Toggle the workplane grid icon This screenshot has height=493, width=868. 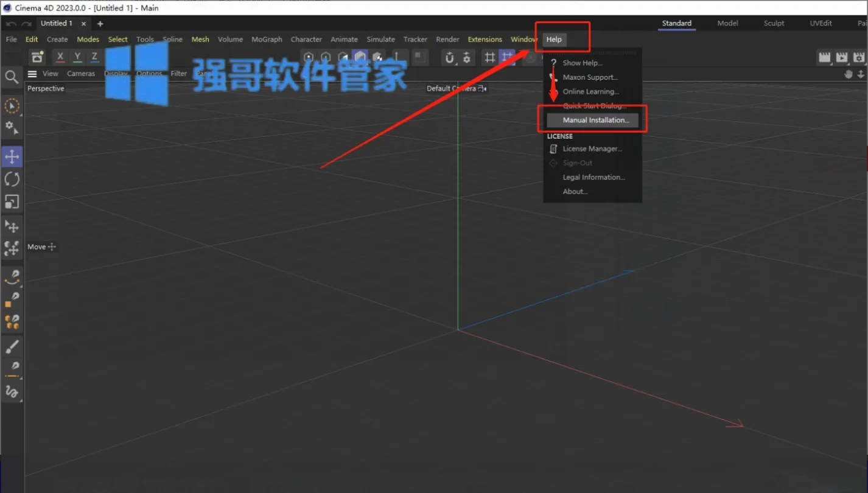click(489, 58)
